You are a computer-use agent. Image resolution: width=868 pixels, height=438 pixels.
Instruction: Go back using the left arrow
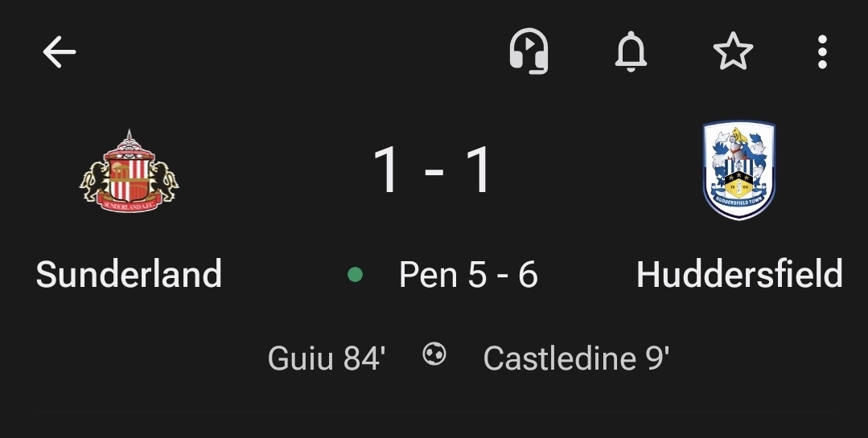[60, 53]
